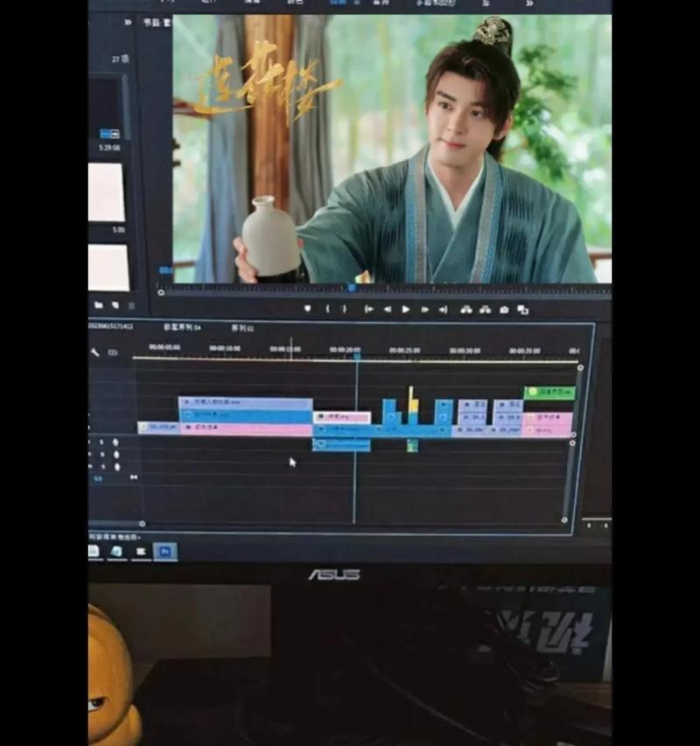
Task: Select the first short clip at the timeline start
Action: (x=158, y=428)
